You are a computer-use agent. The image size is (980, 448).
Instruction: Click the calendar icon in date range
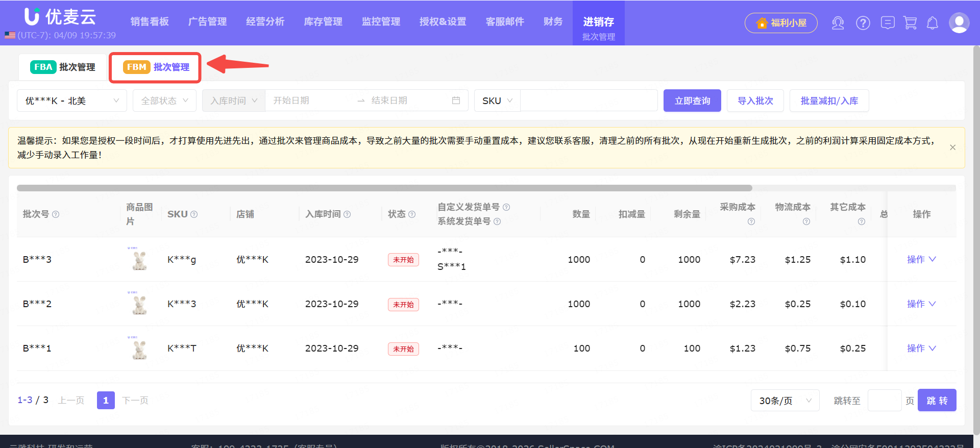(456, 101)
